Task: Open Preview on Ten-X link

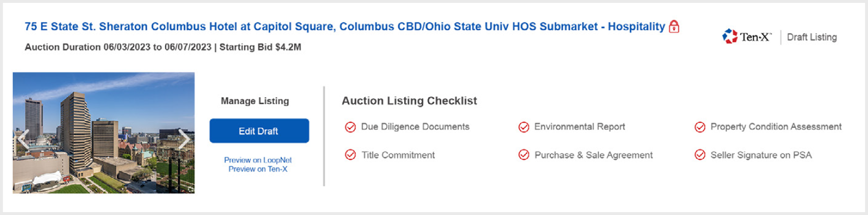Action: coord(258,169)
